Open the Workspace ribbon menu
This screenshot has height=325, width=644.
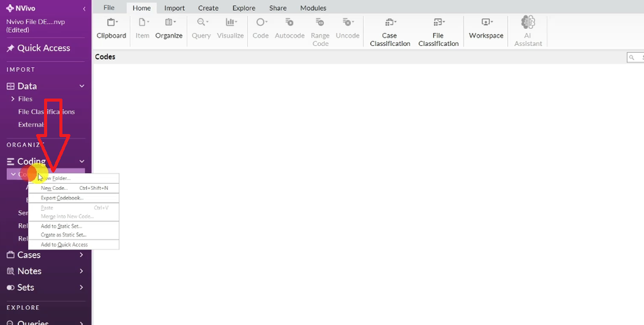pos(486,29)
